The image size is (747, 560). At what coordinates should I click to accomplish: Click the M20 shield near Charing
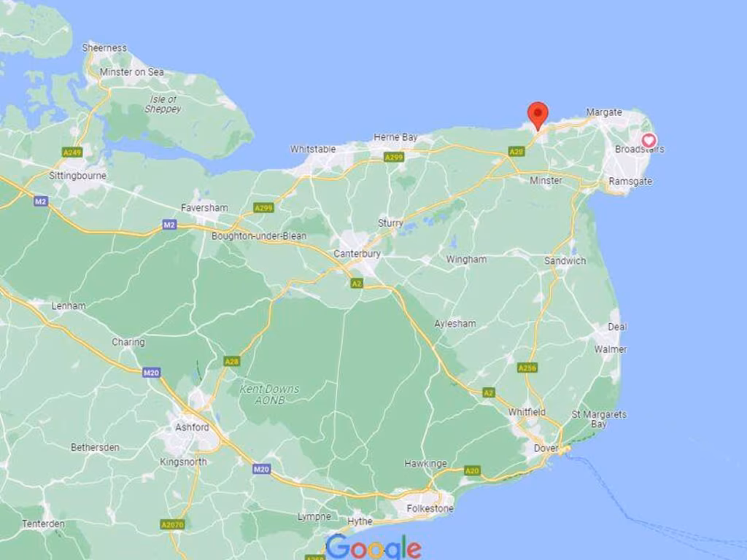pos(152,373)
